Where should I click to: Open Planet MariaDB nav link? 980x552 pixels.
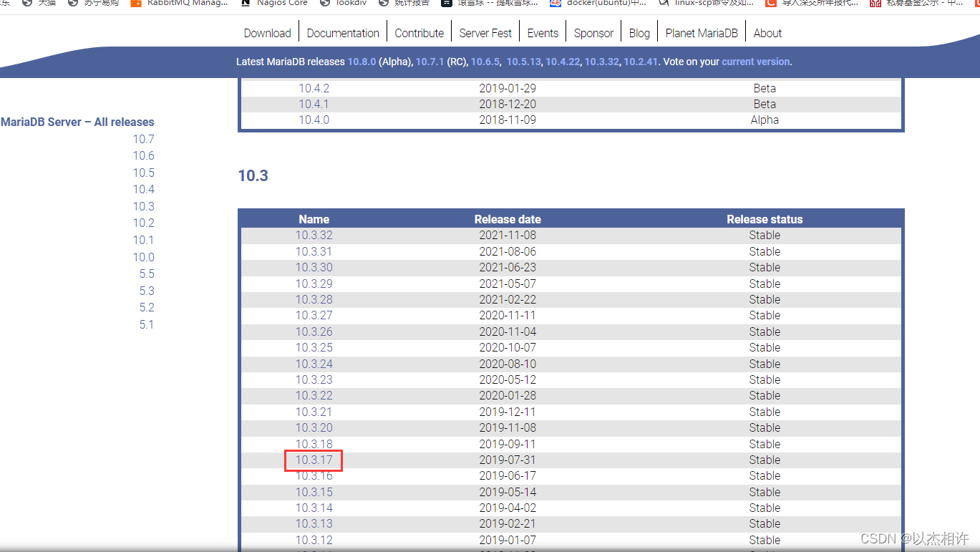pyautogui.click(x=702, y=33)
